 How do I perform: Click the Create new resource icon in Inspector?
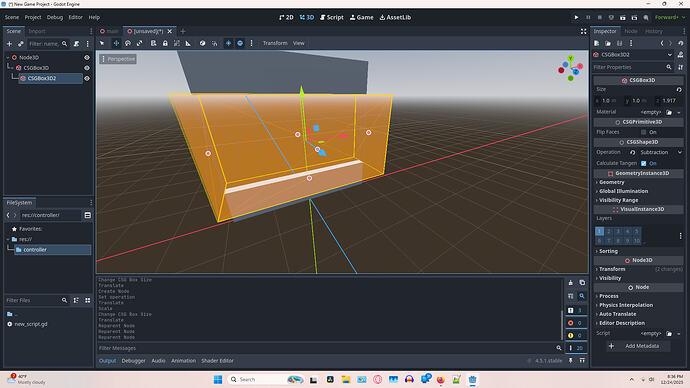[x=597, y=43]
